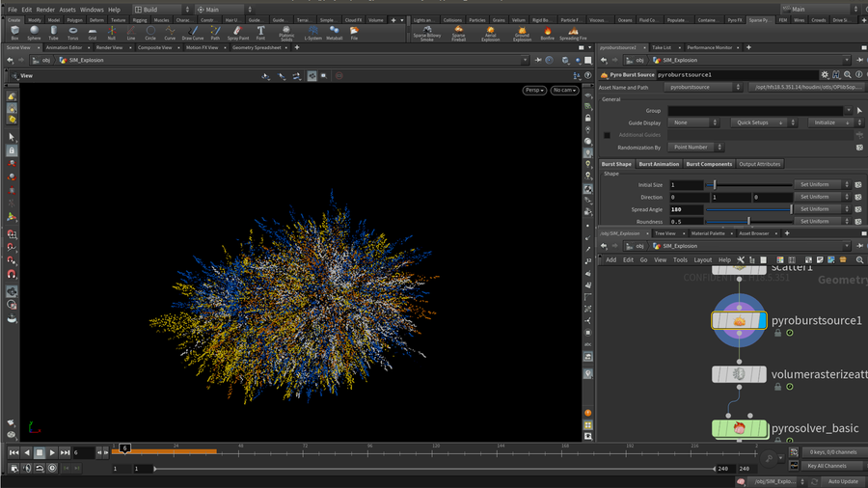868x488 pixels.
Task: Switch to the Burst Components tab
Action: (x=709, y=164)
